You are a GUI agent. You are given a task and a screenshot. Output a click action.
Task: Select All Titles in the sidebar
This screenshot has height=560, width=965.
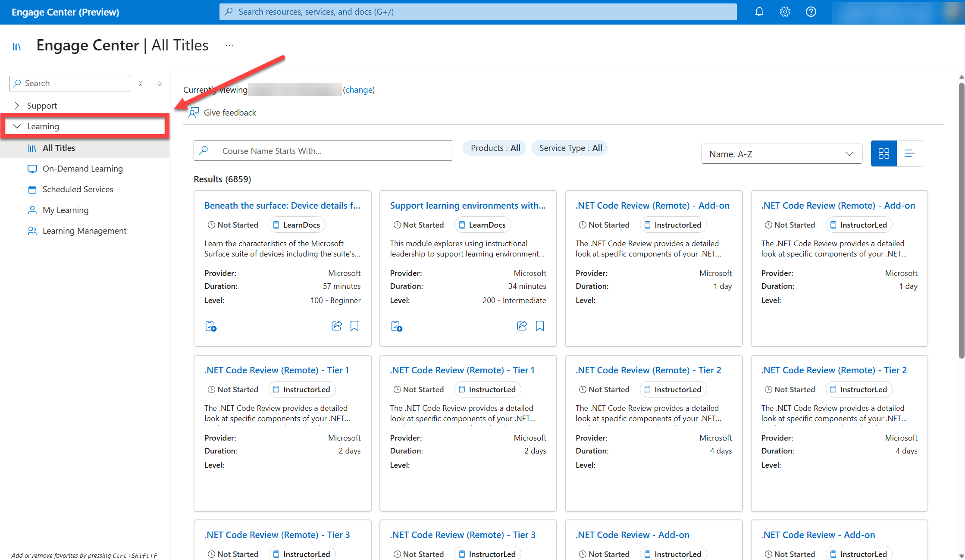tap(59, 148)
